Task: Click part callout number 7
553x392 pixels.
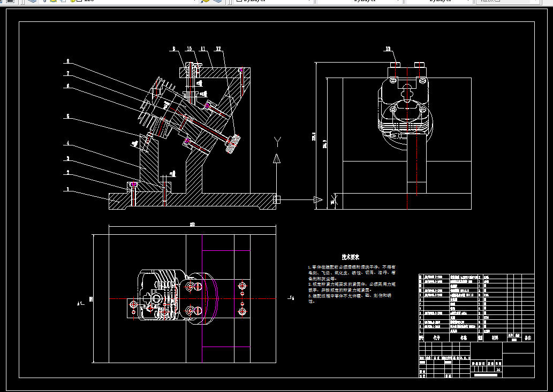Action: pos(68,74)
